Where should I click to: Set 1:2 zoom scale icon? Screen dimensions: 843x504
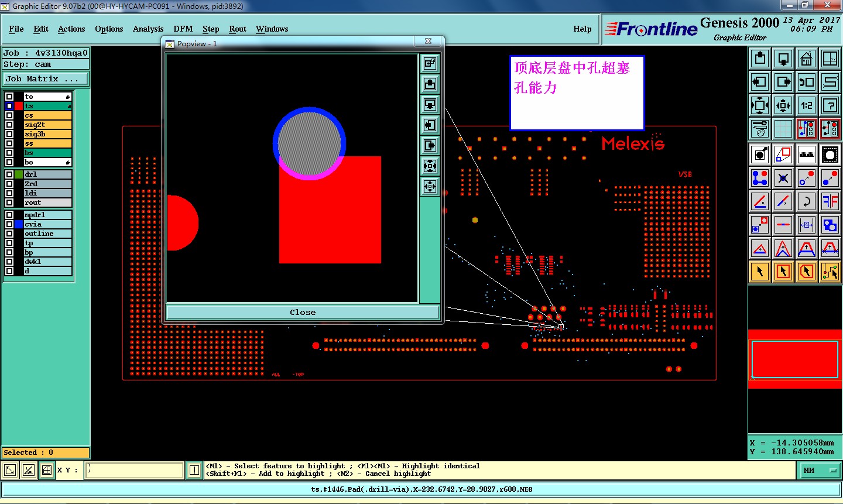[x=807, y=105]
